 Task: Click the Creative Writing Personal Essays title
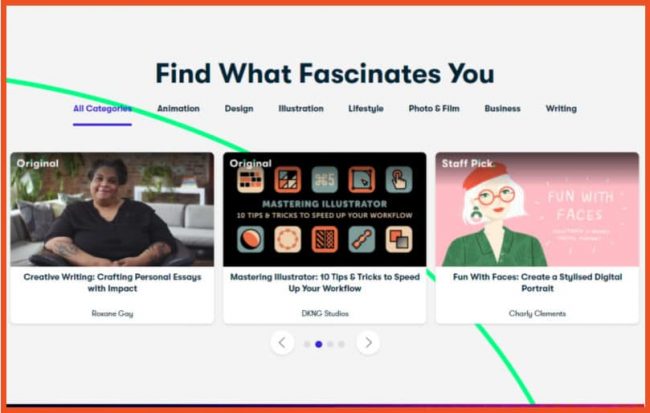tap(112, 282)
